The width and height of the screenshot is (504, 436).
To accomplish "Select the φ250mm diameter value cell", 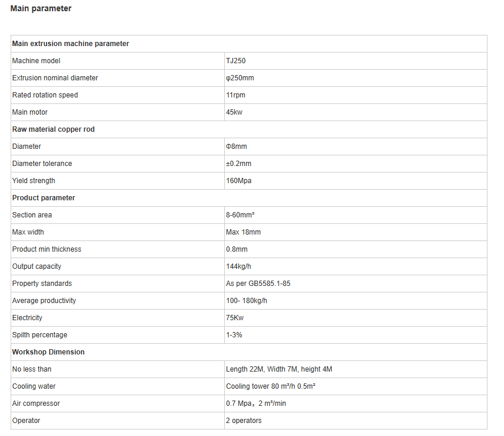I will point(355,78).
